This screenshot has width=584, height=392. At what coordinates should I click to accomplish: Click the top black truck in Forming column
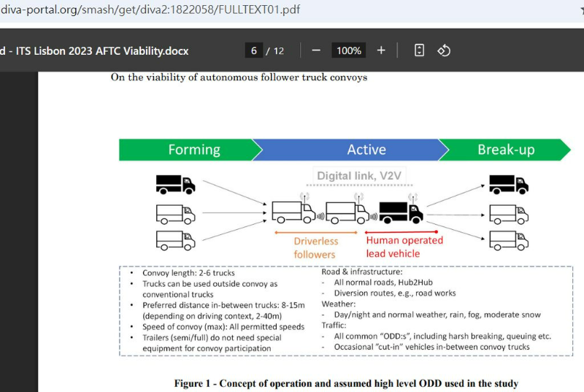click(175, 184)
